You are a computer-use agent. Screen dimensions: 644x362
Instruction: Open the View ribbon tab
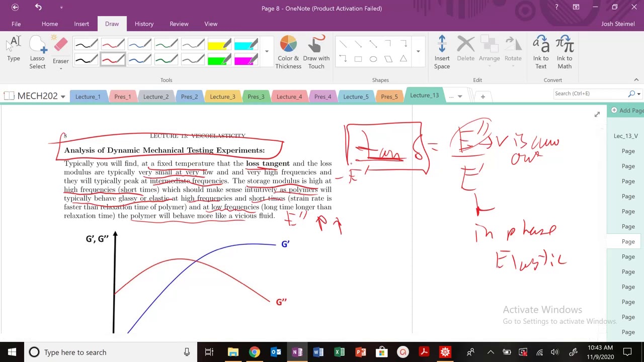tap(211, 24)
